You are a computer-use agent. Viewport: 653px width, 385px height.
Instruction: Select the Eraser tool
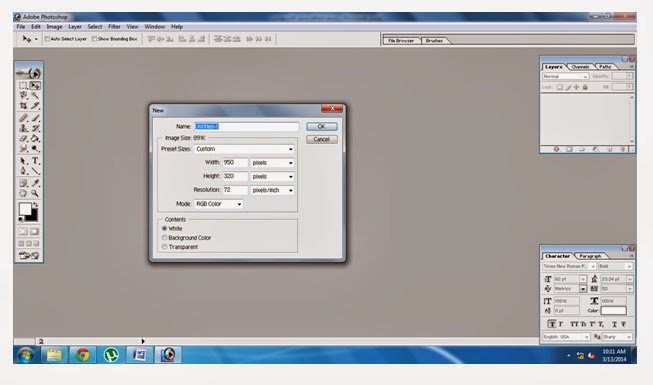(23, 138)
